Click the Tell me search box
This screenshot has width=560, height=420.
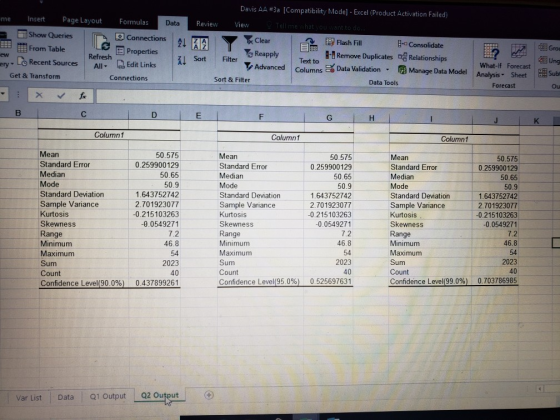pyautogui.click(x=316, y=27)
